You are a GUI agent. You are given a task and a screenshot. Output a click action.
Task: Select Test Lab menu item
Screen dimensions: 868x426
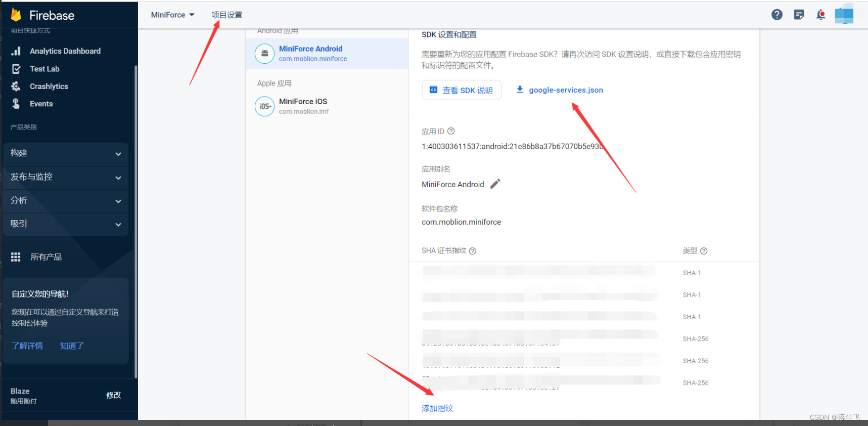(x=44, y=69)
